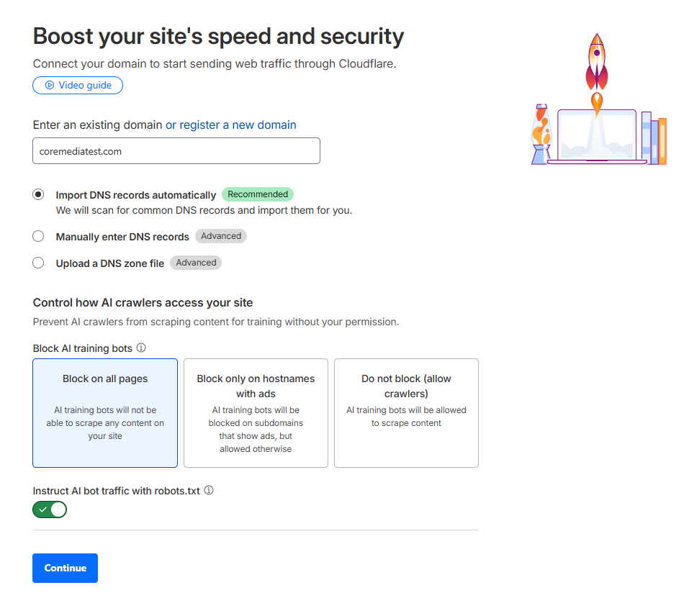Select the Block on all pages card
This screenshot has width=689, height=616.
coord(105,413)
